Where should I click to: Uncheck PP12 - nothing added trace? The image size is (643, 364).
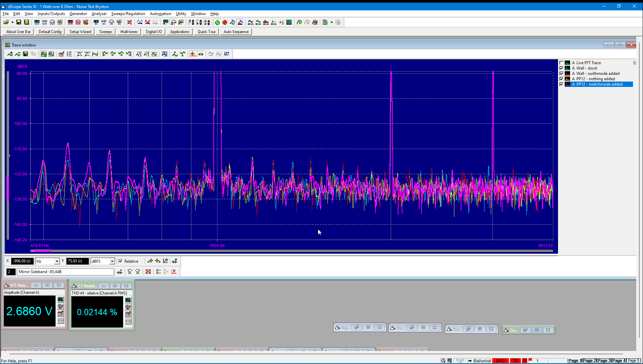pyautogui.click(x=561, y=79)
